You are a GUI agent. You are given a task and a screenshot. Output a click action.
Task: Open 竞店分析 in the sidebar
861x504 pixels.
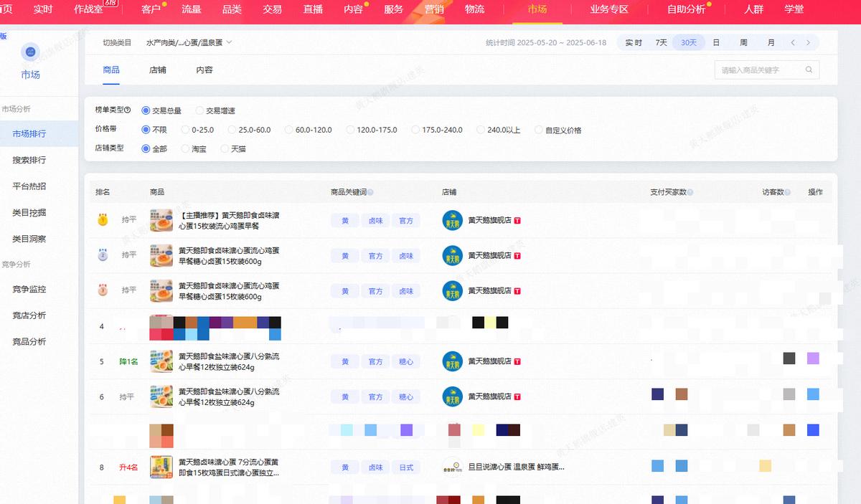coord(29,315)
